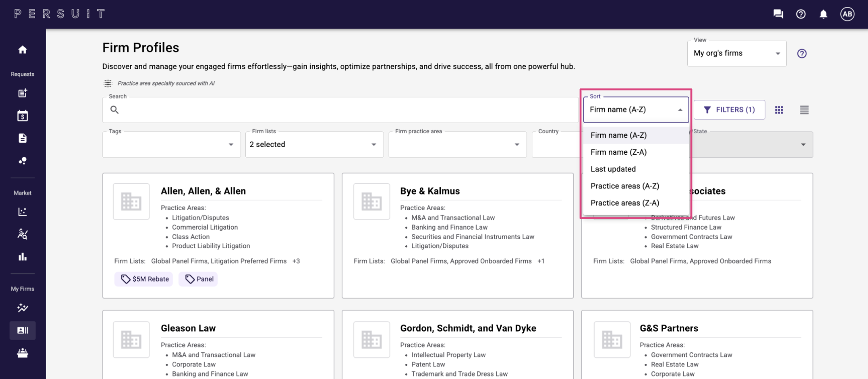Click Intellectual Property Law practice area
Image resolution: width=868 pixels, height=379 pixels.
[x=448, y=355]
